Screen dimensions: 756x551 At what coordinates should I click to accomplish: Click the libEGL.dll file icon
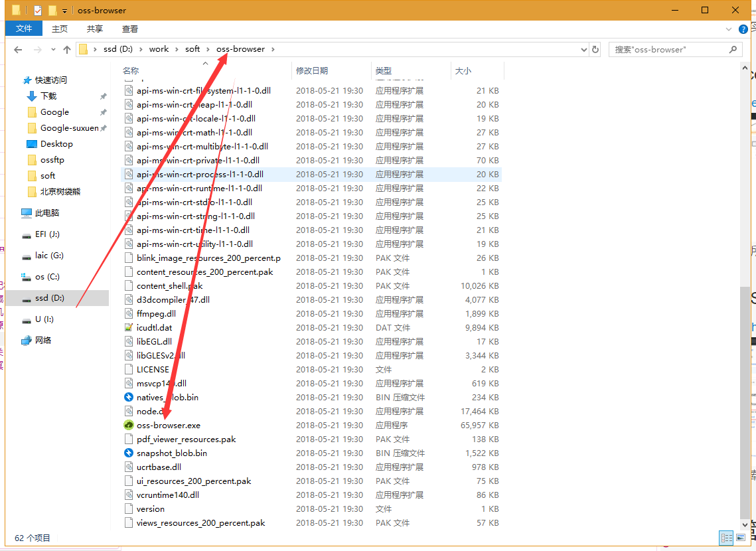click(x=129, y=341)
